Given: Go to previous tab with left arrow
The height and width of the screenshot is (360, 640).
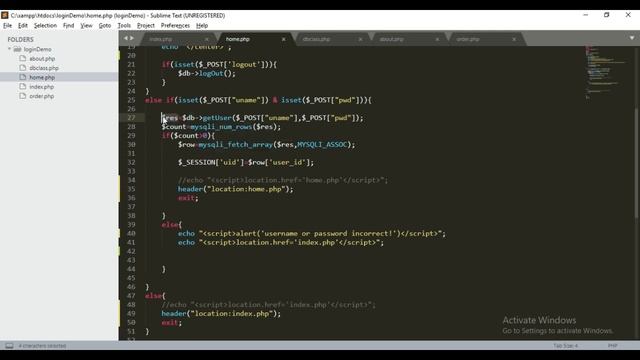Looking at the screenshot, I should [126, 38].
